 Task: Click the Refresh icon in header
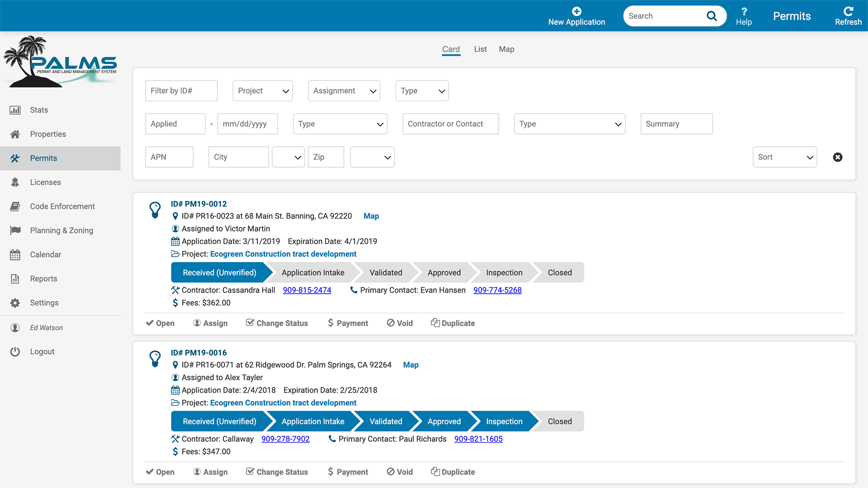coord(848,11)
